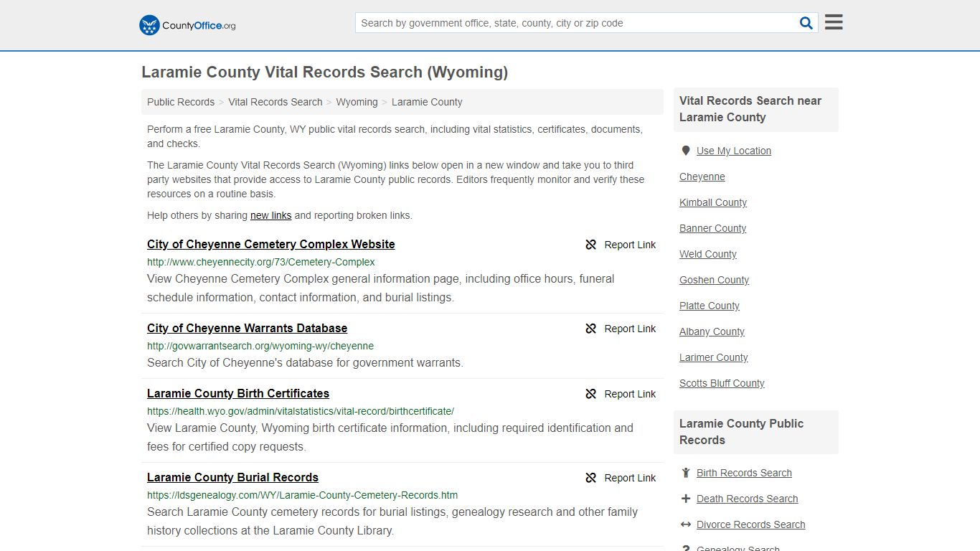Click the page title heading
The height and width of the screenshot is (551, 980).
click(325, 72)
